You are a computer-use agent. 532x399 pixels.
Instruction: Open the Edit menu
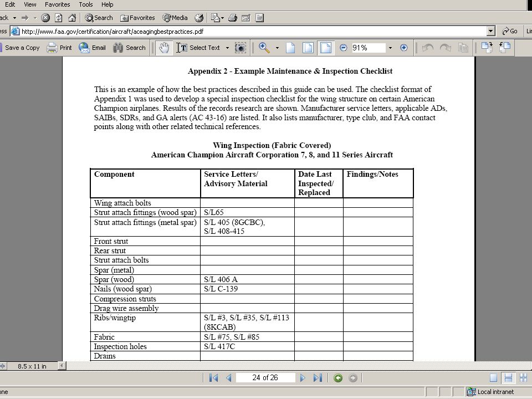10,4
